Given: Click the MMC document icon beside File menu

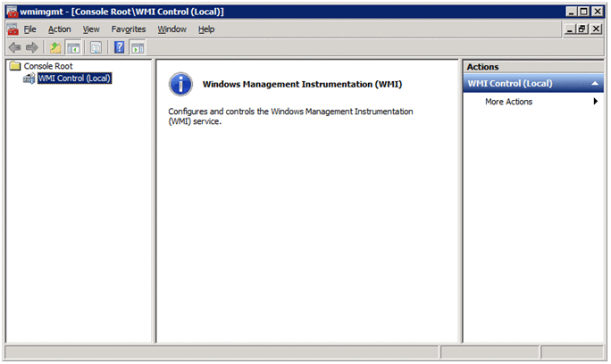Looking at the screenshot, I should point(13,29).
